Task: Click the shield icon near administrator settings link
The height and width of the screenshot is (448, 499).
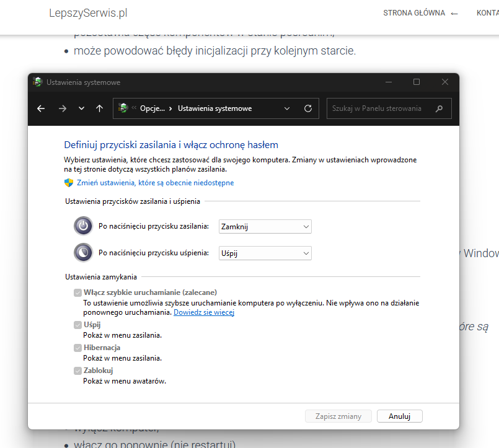Action: coord(69,182)
